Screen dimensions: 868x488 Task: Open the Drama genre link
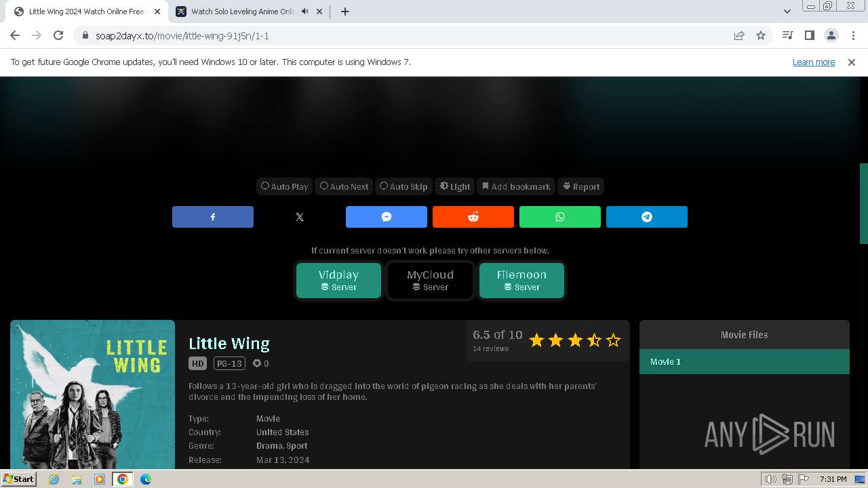pos(269,446)
